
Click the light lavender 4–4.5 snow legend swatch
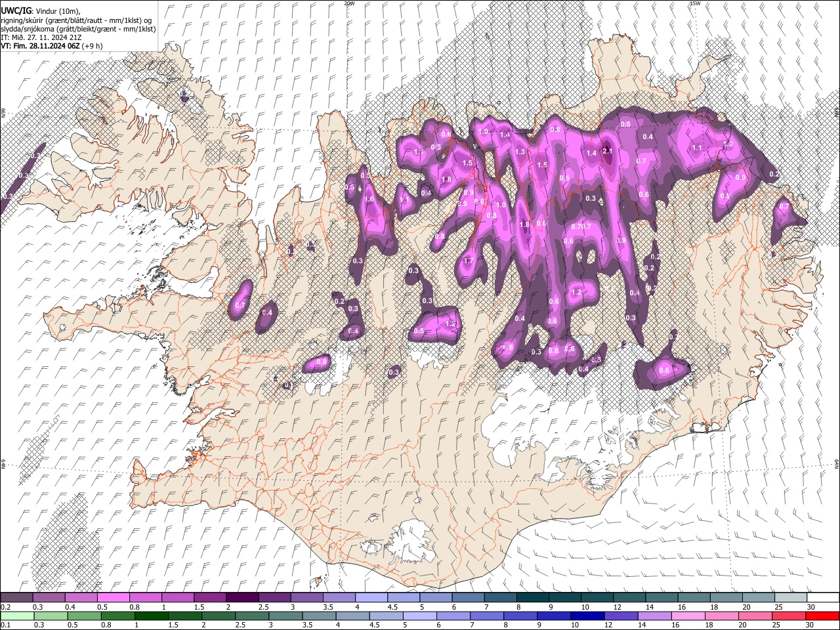[x=371, y=597]
